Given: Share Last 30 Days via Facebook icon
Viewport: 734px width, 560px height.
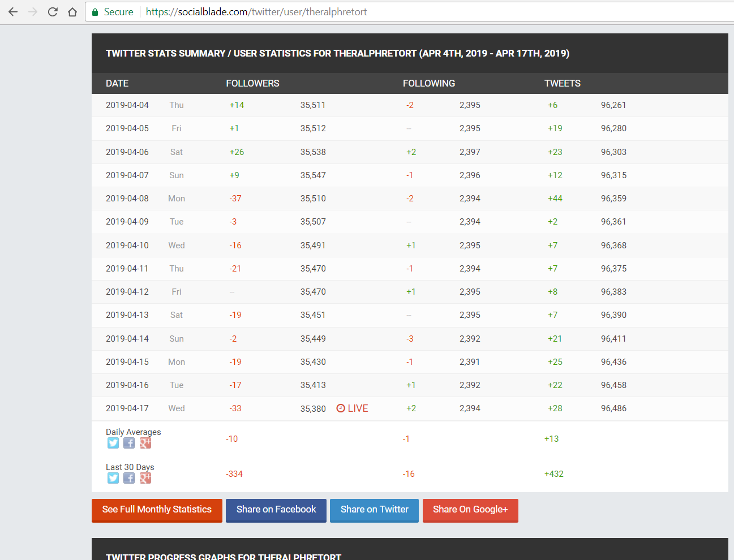Looking at the screenshot, I should tap(129, 478).
